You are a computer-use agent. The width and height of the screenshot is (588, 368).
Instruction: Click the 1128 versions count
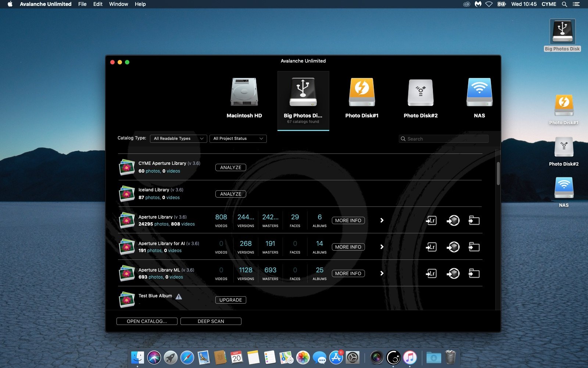(x=245, y=270)
